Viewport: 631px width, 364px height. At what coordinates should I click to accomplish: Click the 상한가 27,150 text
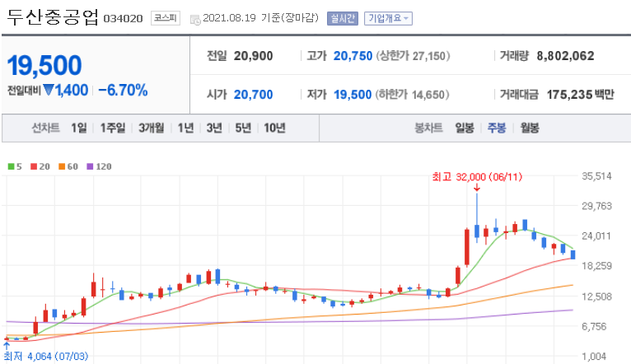(413, 56)
